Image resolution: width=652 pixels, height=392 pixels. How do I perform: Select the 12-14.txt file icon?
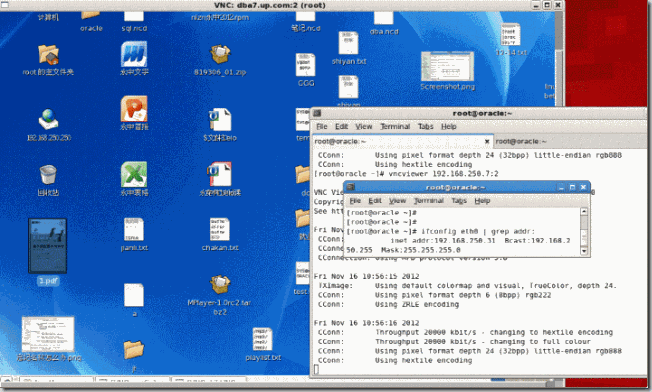point(510,35)
